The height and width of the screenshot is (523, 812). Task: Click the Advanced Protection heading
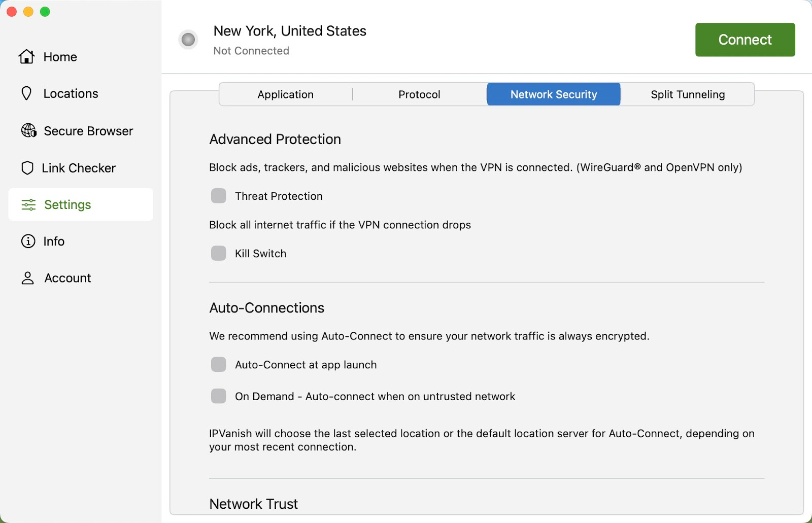[275, 139]
